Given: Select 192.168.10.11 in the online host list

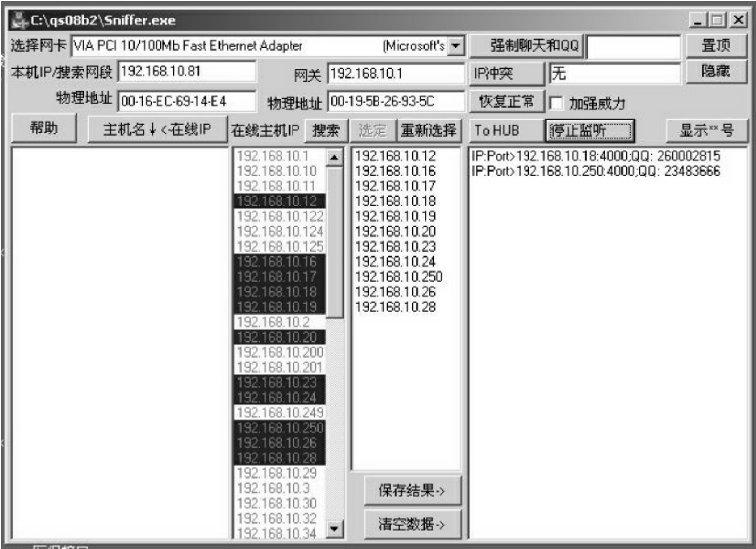Looking at the screenshot, I should point(280,186).
